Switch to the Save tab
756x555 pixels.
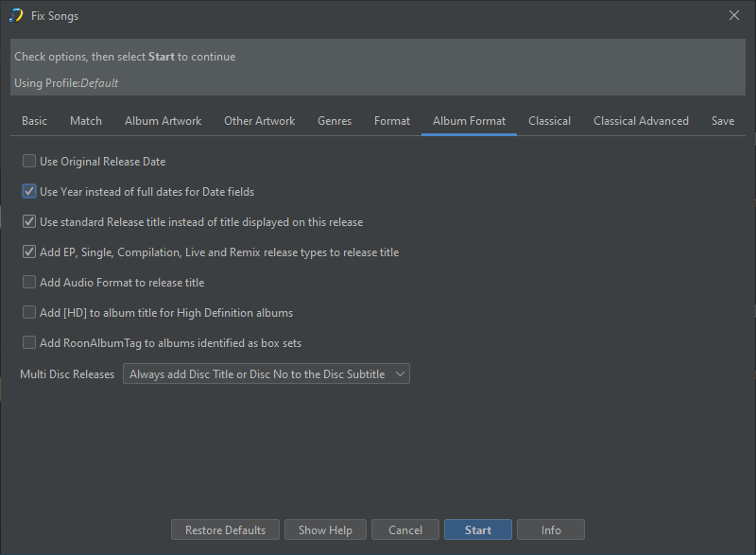[x=723, y=121]
